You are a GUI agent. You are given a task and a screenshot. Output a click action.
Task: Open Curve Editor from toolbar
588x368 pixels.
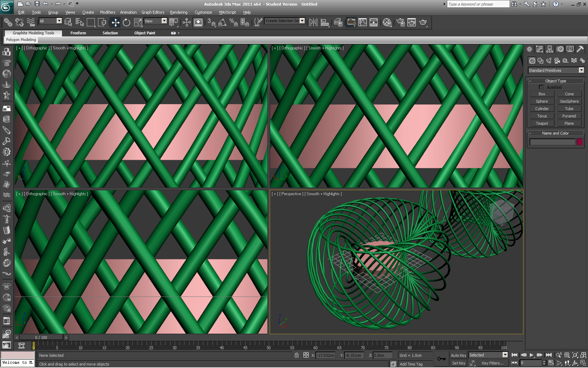tap(363, 22)
